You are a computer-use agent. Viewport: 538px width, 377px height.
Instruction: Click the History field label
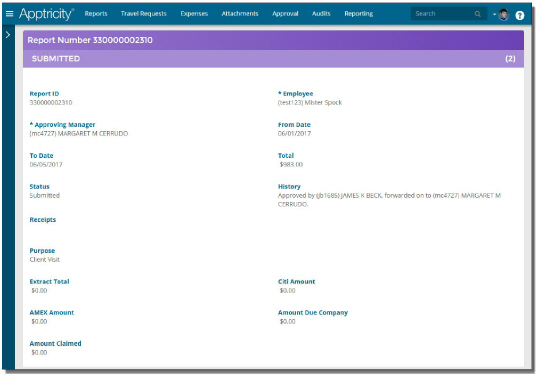[289, 187]
